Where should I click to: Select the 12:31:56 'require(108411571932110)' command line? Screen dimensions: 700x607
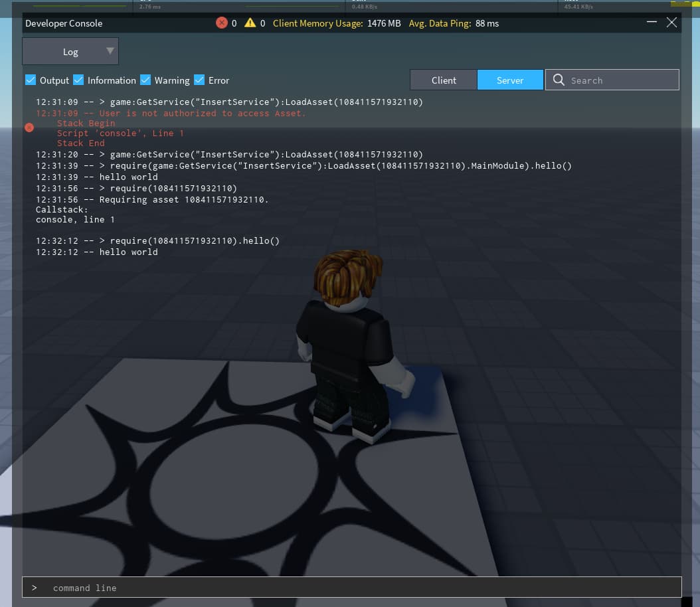click(137, 189)
